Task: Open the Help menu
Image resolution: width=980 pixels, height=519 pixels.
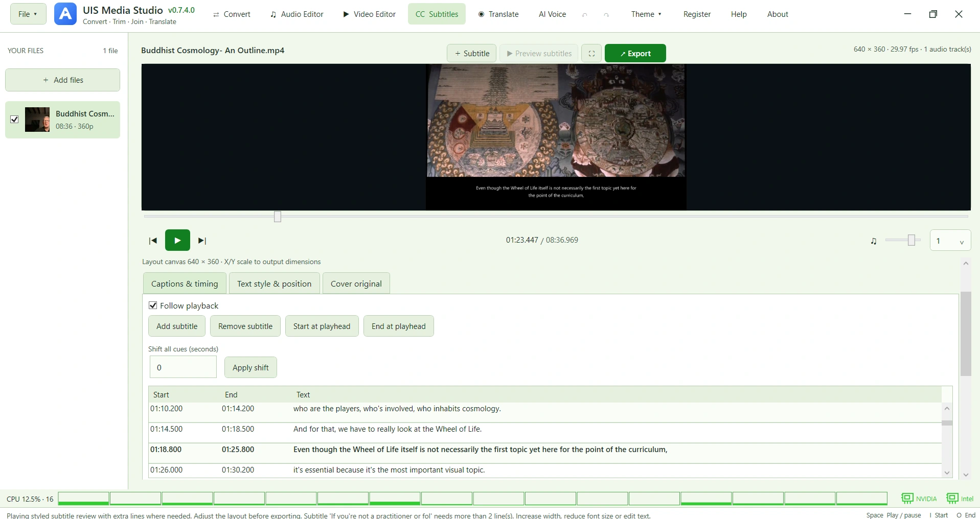Action: coord(739,14)
